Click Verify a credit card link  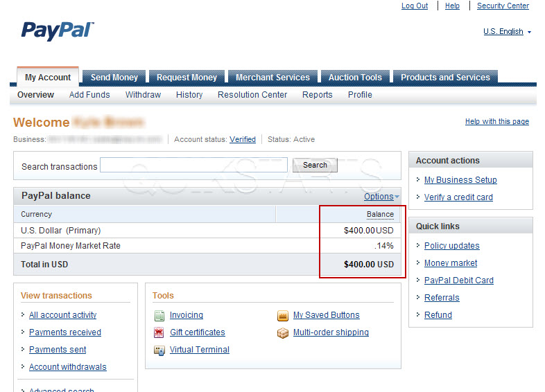(x=458, y=197)
